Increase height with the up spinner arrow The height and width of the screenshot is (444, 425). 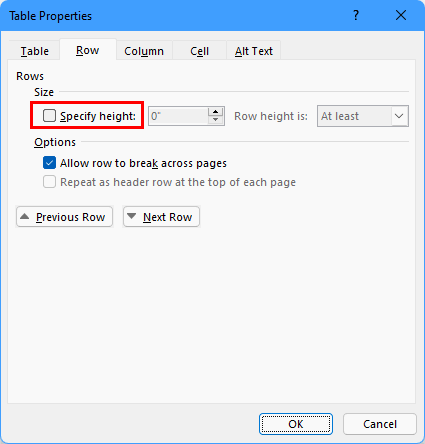coord(216,112)
